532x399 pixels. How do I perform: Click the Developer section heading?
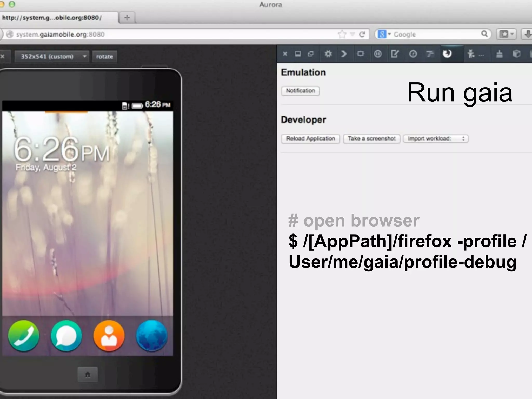point(303,120)
